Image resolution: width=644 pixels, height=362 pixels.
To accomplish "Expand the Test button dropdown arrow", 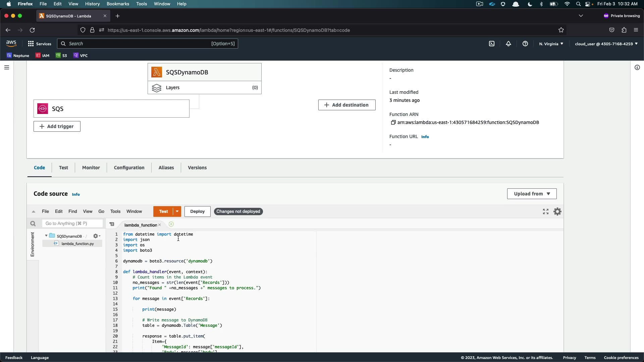I will pyautogui.click(x=177, y=212).
